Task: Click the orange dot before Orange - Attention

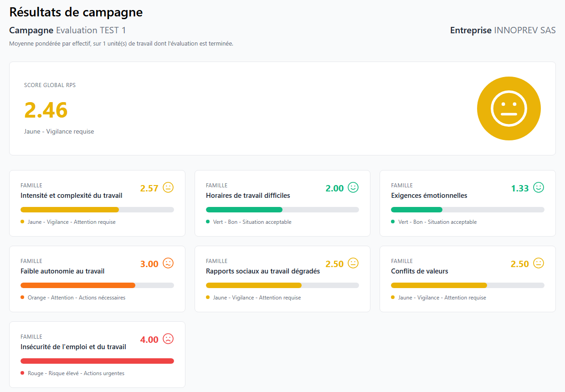Action: point(22,298)
